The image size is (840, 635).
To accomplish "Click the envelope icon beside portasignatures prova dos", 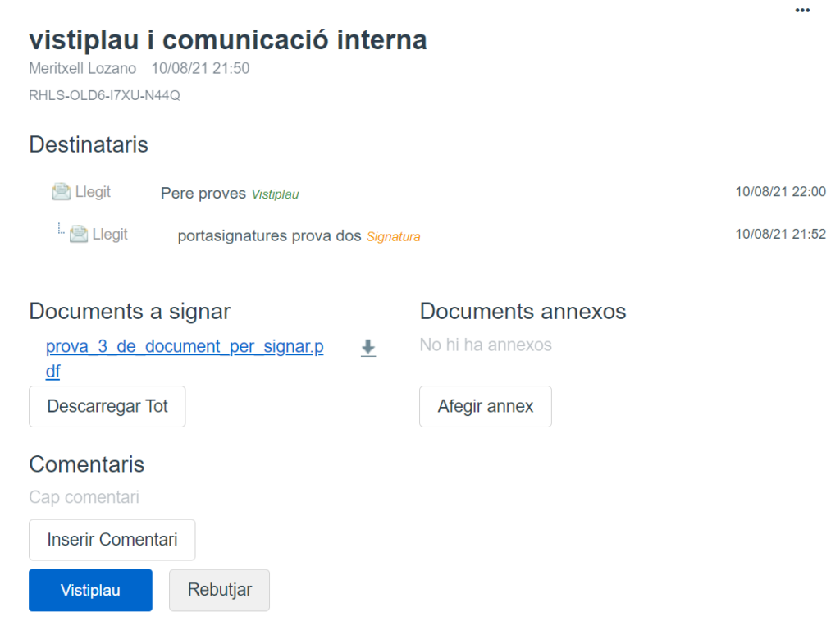I will (79, 234).
